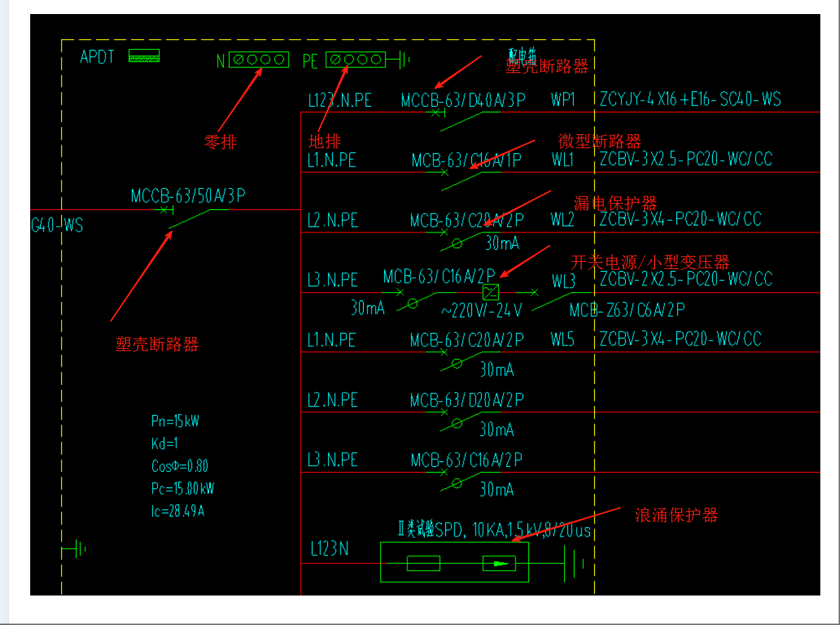The width and height of the screenshot is (840, 625).
Task: Click circuit number WL5
Action: pos(563,339)
